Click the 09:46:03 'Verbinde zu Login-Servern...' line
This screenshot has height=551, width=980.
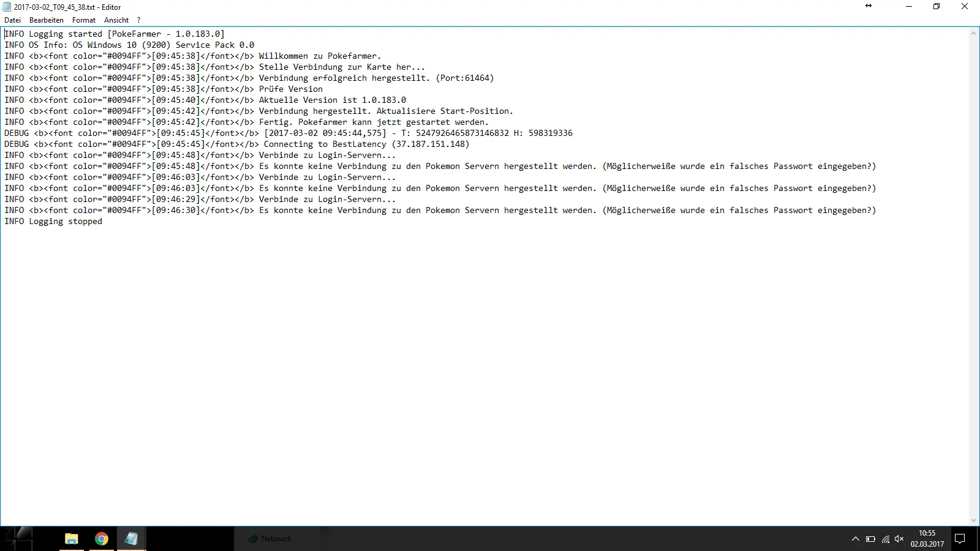tap(200, 178)
